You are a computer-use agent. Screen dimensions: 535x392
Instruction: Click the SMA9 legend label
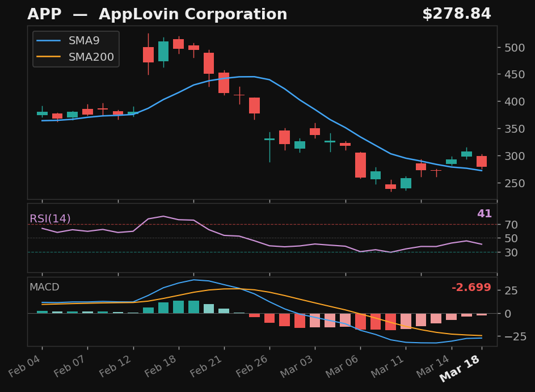pyautogui.click(x=84, y=41)
